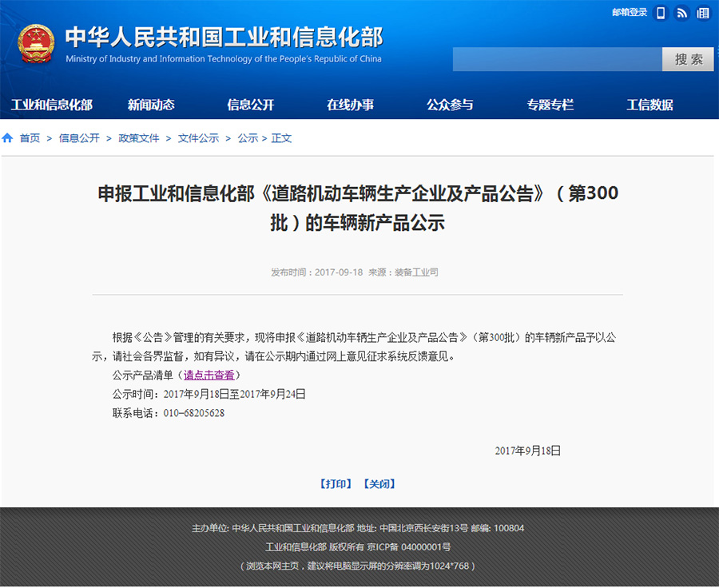Screen dimensions: 719x588
Task: Open 信息公开 nav menu item
Action: point(250,105)
